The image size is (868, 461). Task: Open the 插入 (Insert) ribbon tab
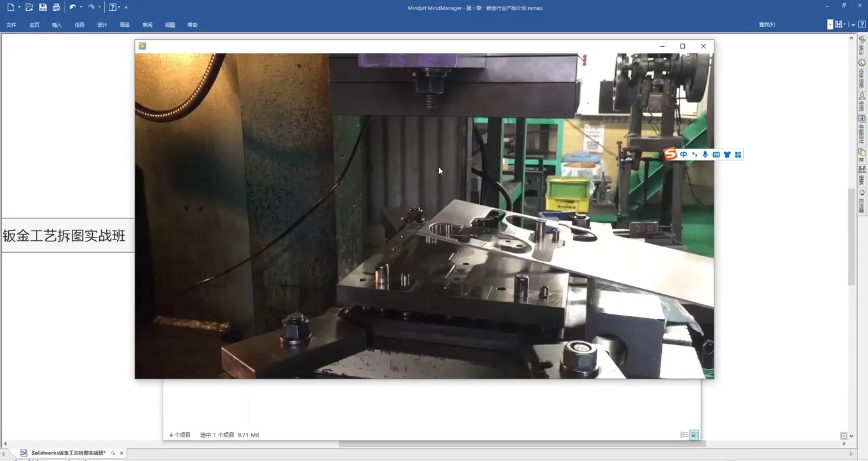coord(57,25)
